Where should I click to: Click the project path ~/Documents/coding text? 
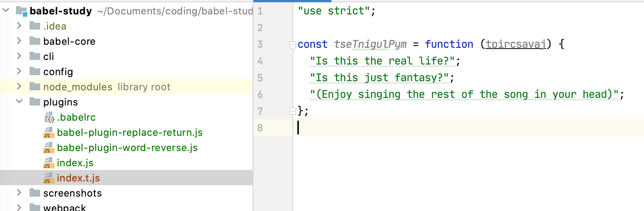point(175,11)
